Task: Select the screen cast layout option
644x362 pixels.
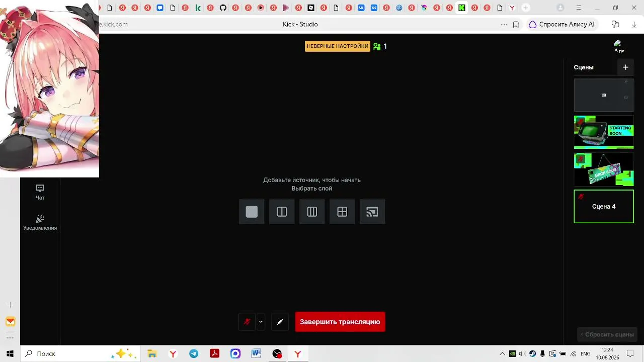Action: tap(372, 212)
